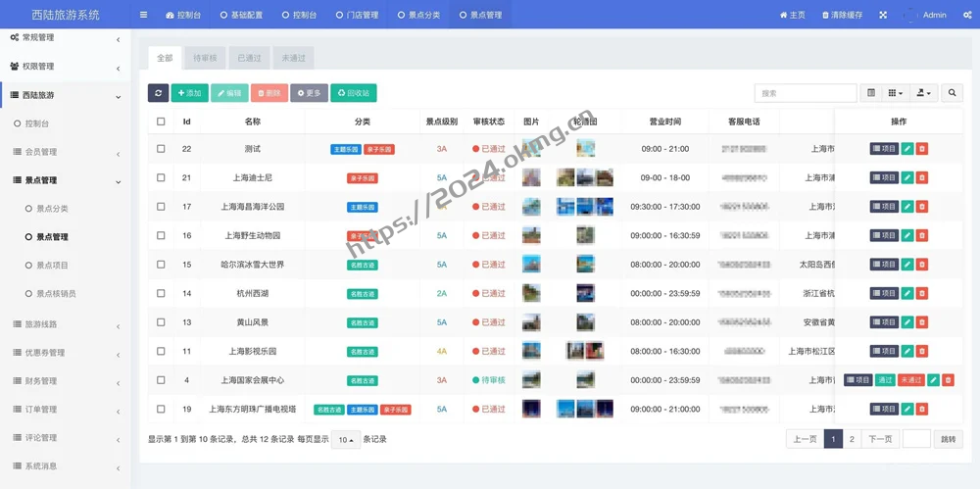The image size is (980, 489).
Task: Click 通过 for 上海国家会展中心
Action: (885, 379)
